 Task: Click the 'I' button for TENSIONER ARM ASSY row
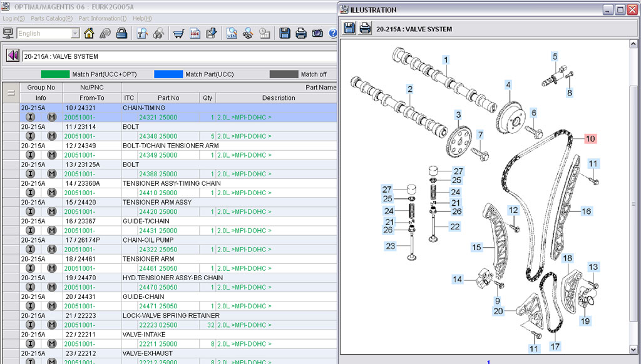[x=29, y=211]
